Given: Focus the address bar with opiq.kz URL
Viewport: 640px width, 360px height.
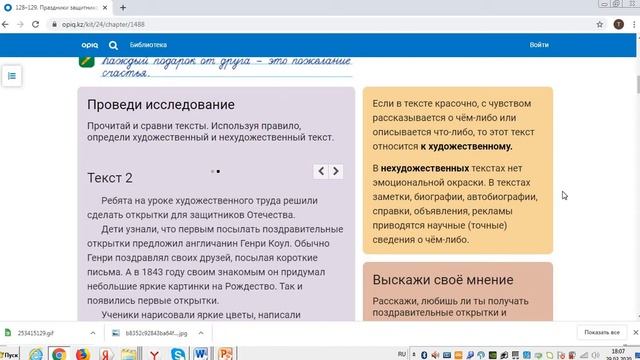Looking at the screenshot, I should coord(318,24).
